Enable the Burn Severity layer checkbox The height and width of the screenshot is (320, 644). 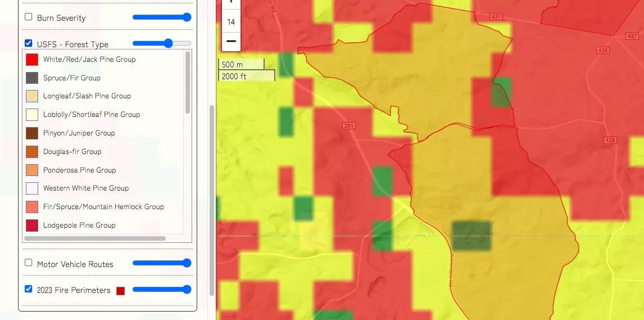(29, 17)
